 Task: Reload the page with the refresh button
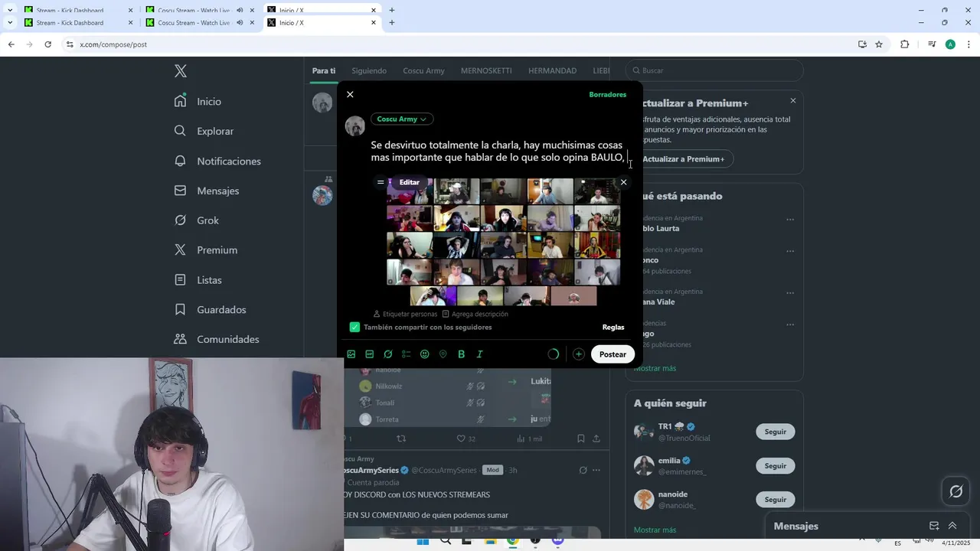(47, 44)
